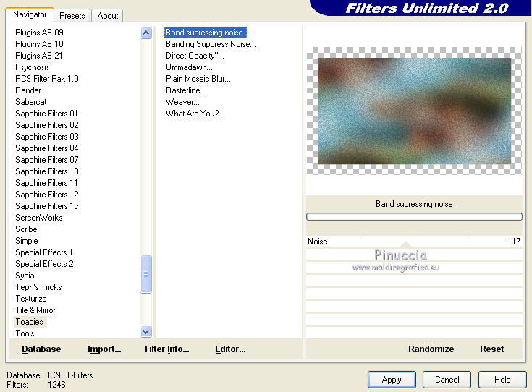Open the filter Editor
532x392 pixels.
(x=230, y=349)
